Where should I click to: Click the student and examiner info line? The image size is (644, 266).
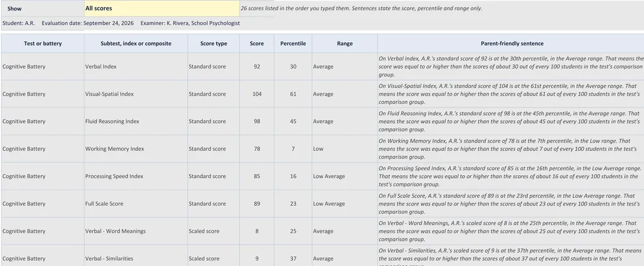click(121, 23)
